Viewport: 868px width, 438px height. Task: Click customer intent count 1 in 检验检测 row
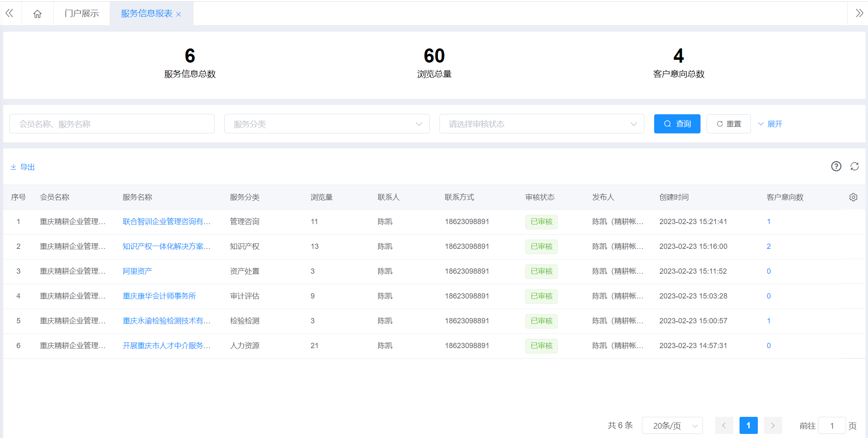pyautogui.click(x=769, y=321)
